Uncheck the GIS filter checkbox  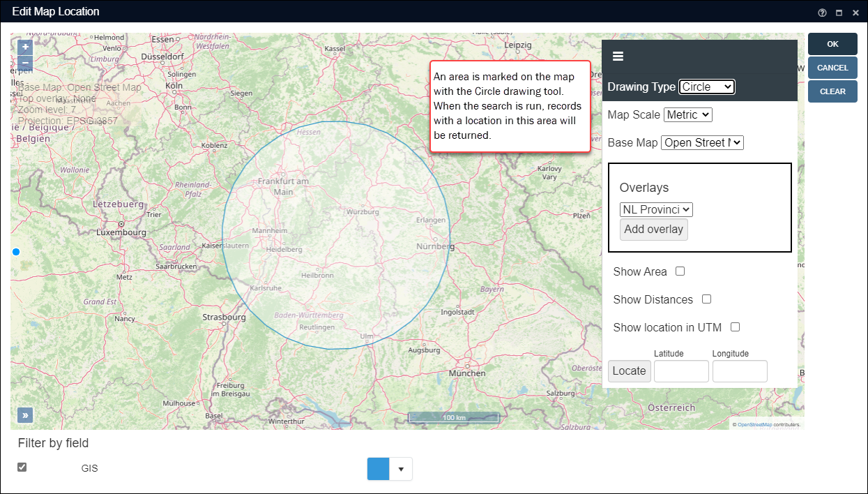pyautogui.click(x=22, y=467)
